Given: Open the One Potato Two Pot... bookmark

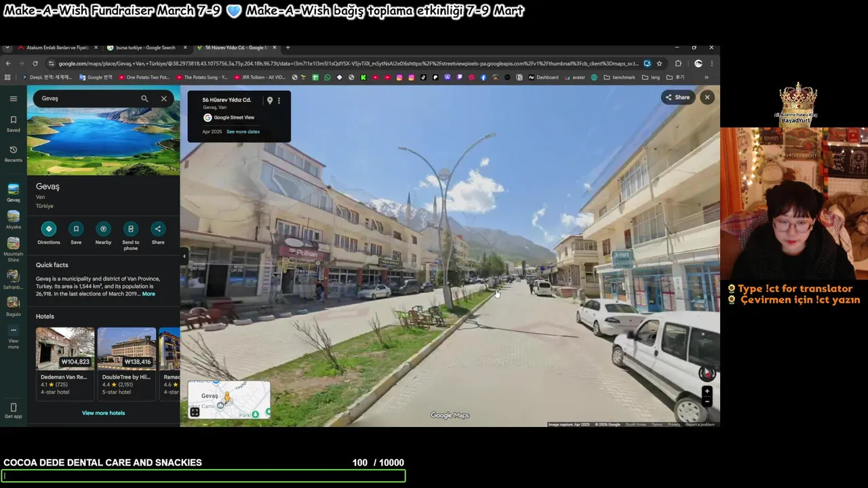Looking at the screenshot, I should click(x=144, y=77).
